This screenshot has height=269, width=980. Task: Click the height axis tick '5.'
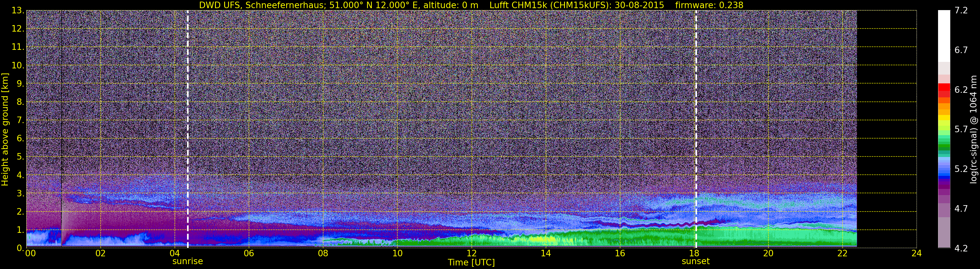(x=20, y=157)
